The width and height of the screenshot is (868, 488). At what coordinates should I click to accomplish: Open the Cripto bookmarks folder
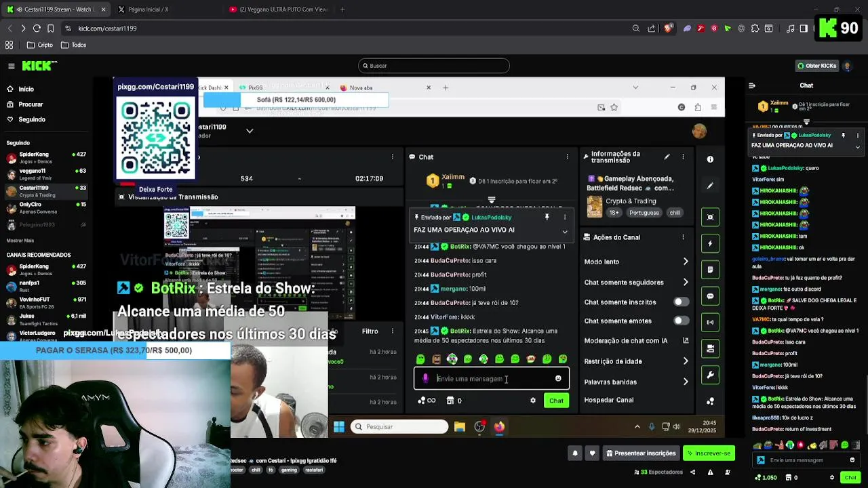(x=40, y=45)
